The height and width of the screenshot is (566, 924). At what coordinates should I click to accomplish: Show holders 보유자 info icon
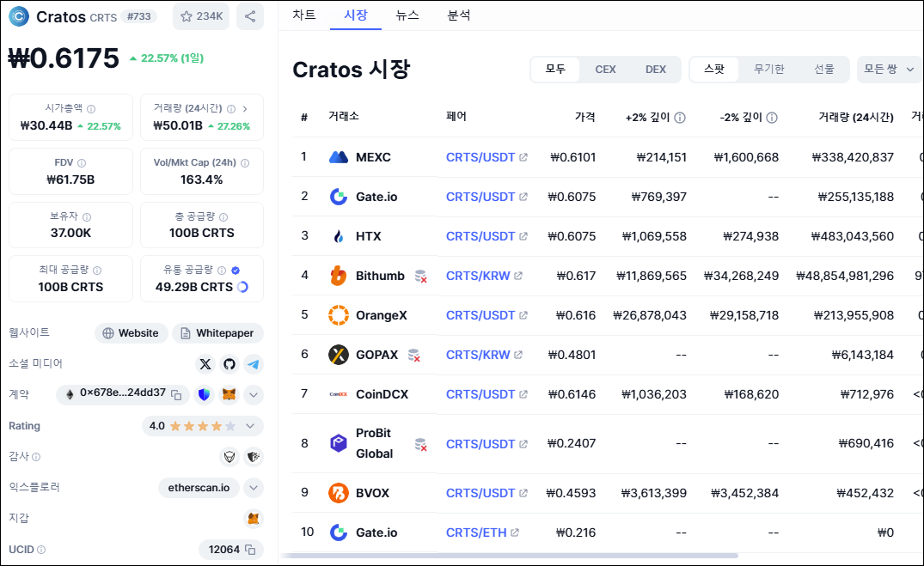click(x=87, y=216)
